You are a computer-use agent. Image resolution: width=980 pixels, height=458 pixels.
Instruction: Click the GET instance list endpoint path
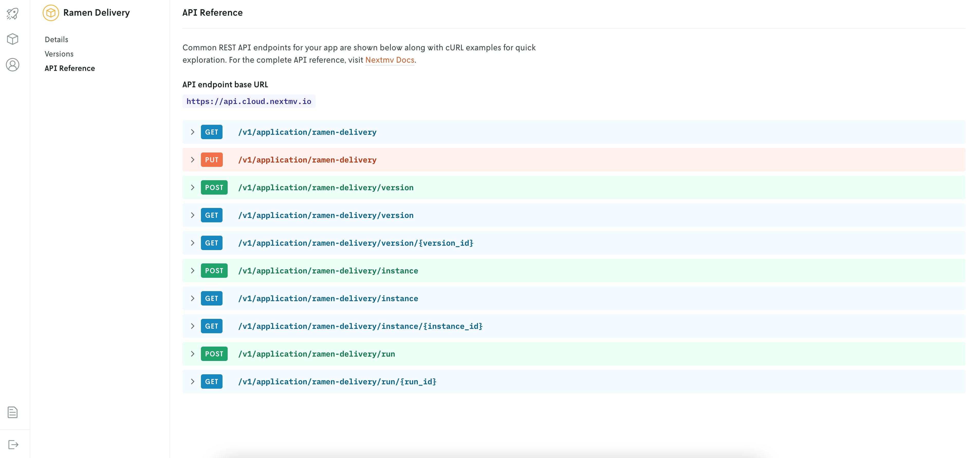pos(328,298)
